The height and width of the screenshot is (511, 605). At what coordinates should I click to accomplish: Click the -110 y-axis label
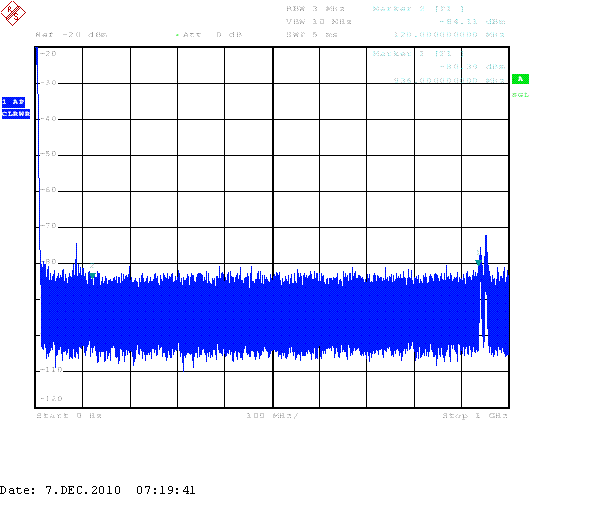pos(52,369)
